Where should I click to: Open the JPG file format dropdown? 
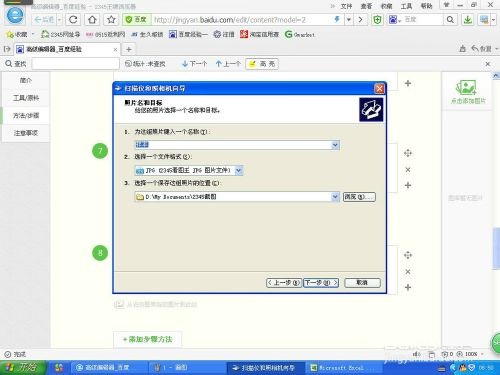click(x=238, y=170)
